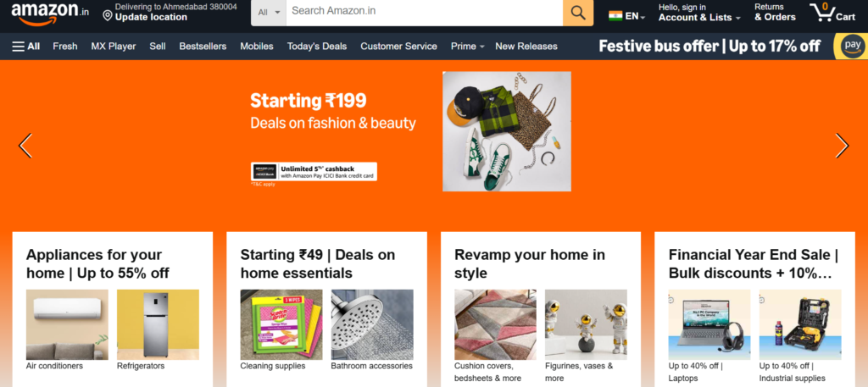Click the search magnifier button
The width and height of the screenshot is (868, 387).
[578, 12]
